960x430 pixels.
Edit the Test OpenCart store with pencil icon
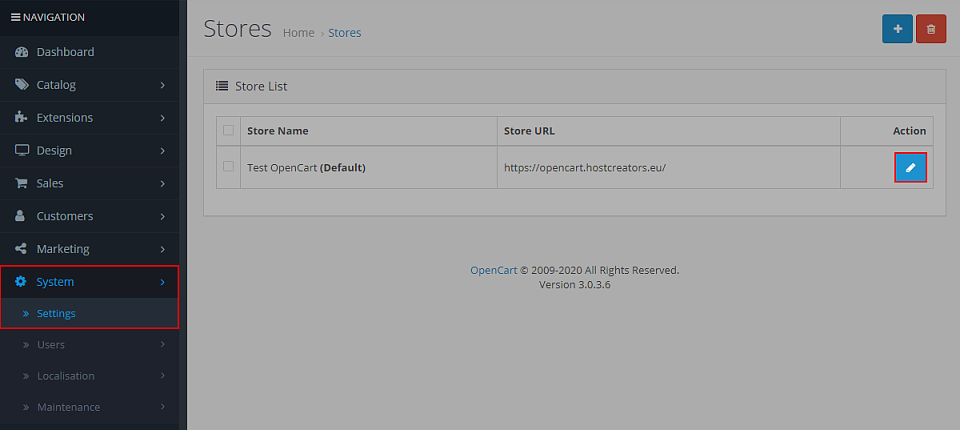pyautogui.click(x=910, y=167)
